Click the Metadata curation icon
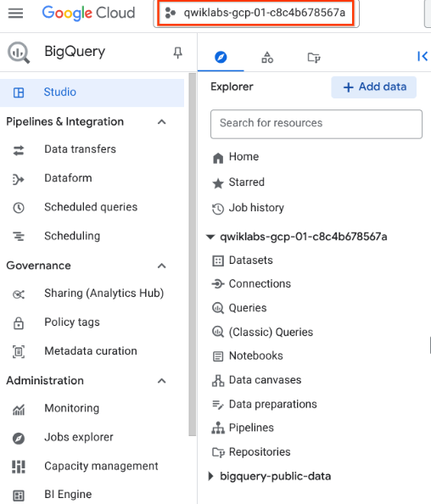The height and width of the screenshot is (504, 431). click(19, 351)
